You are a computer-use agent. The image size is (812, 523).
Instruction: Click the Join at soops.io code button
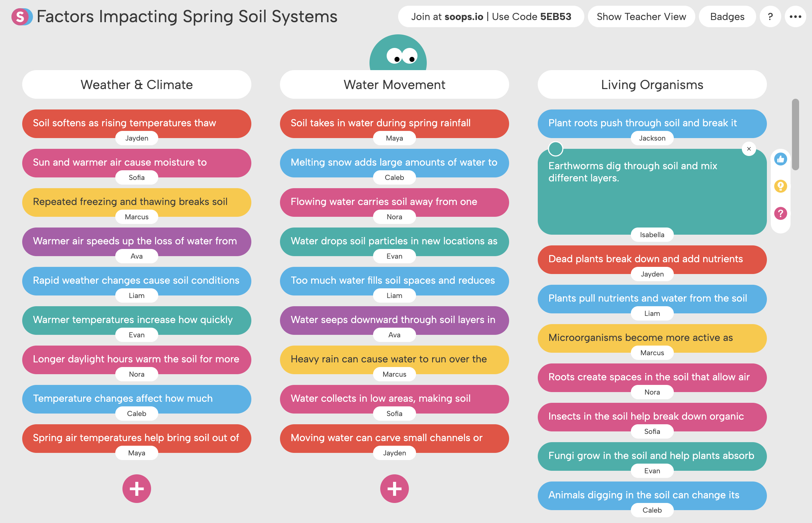[x=491, y=16]
